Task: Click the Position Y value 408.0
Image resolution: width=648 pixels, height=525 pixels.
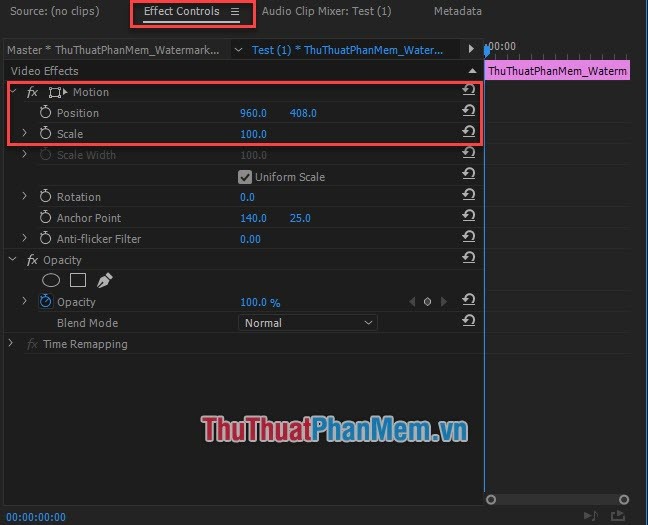Action: pyautogui.click(x=303, y=113)
